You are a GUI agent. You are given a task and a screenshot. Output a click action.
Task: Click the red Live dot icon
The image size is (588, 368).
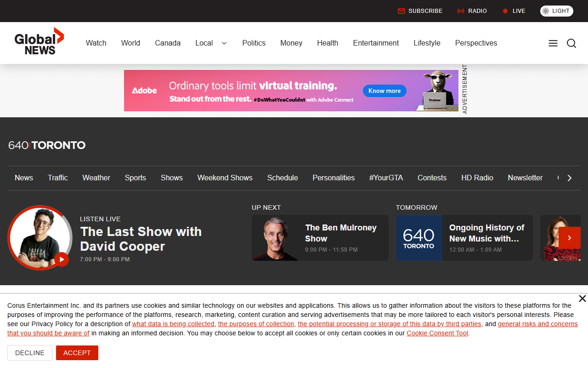pos(505,11)
